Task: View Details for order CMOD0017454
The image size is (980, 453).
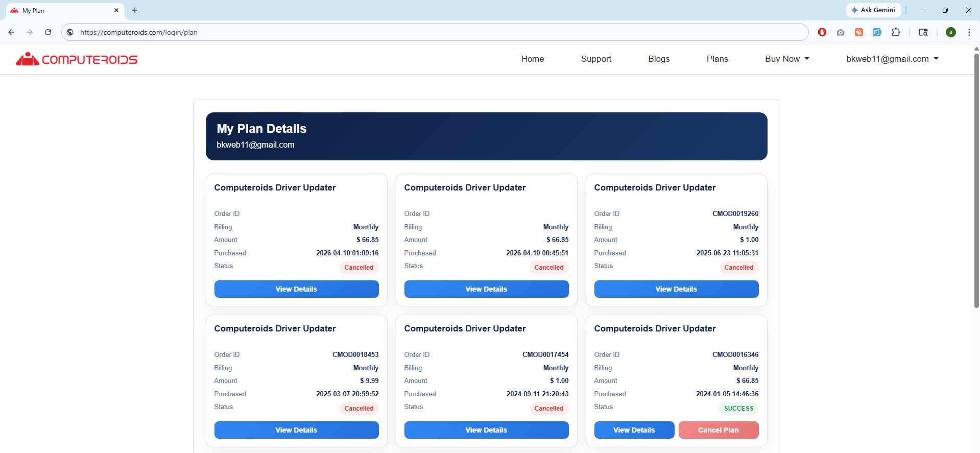Action: click(x=486, y=430)
